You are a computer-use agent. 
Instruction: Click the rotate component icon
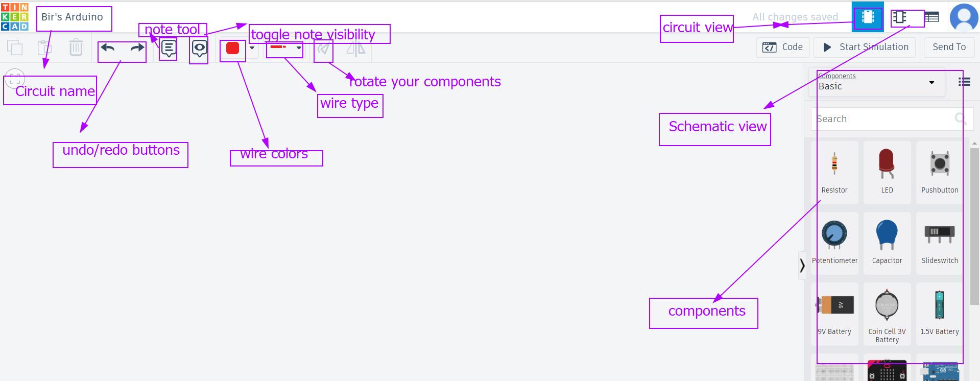324,49
